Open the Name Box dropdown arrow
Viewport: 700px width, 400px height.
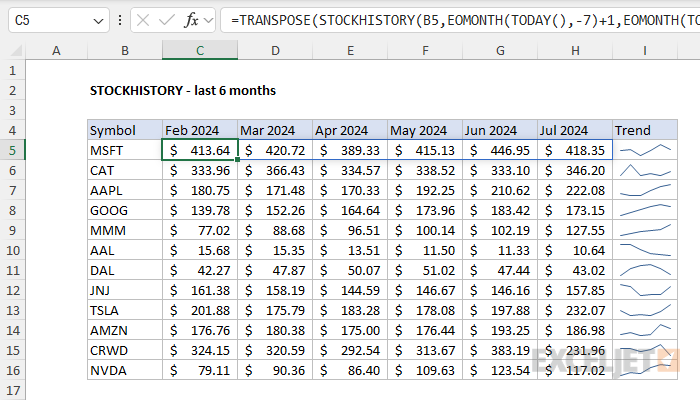[98, 21]
